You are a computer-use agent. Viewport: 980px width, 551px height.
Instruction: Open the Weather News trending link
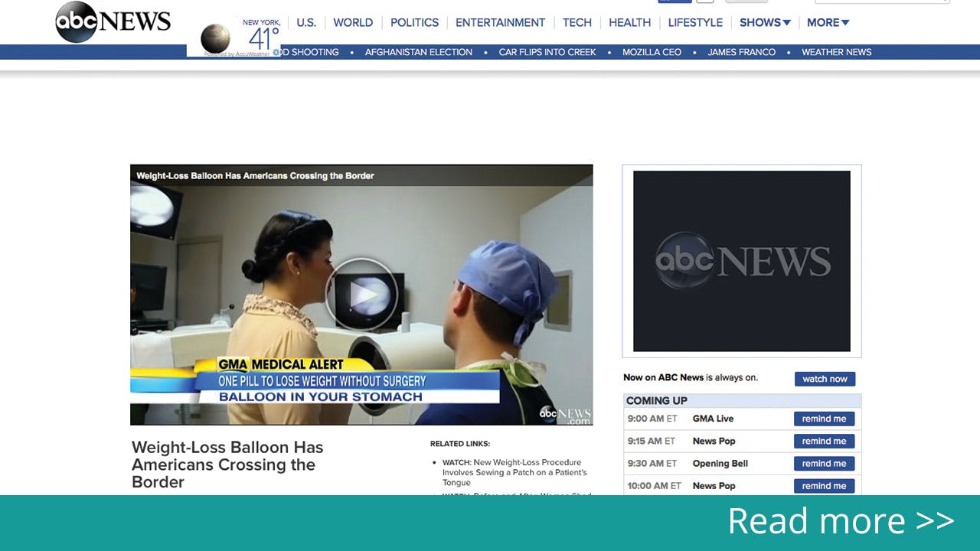(837, 52)
